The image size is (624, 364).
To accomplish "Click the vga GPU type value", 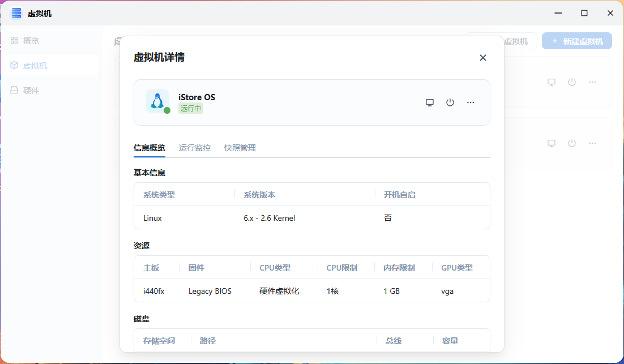I will tap(447, 291).
